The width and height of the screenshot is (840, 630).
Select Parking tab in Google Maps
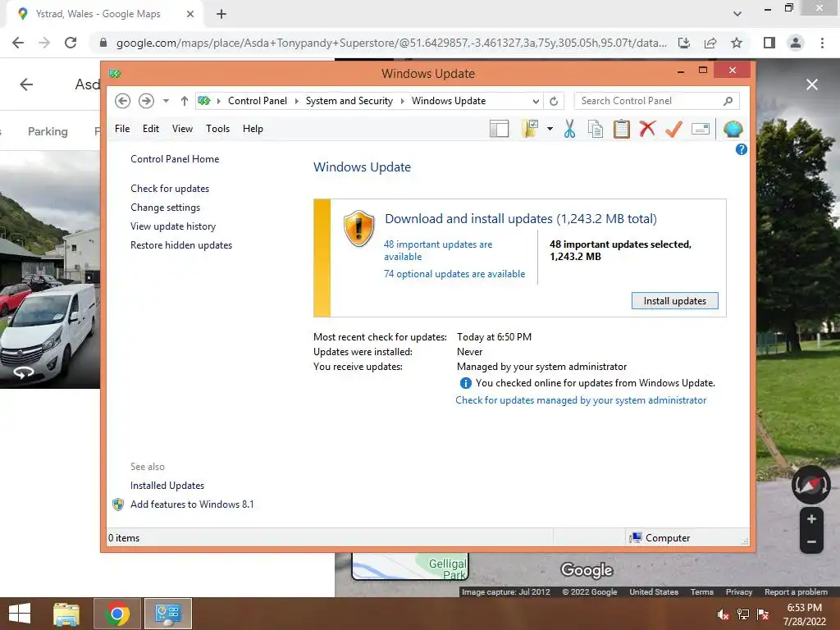[48, 131]
